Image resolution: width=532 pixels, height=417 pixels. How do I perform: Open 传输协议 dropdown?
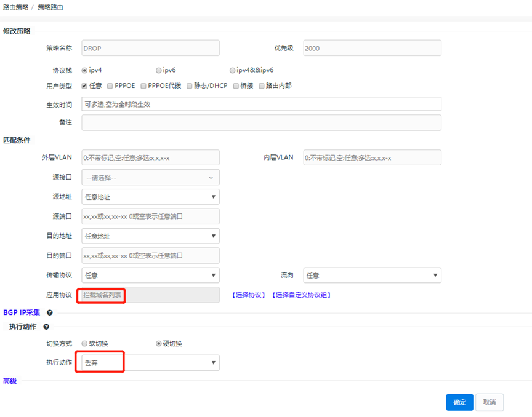151,276
